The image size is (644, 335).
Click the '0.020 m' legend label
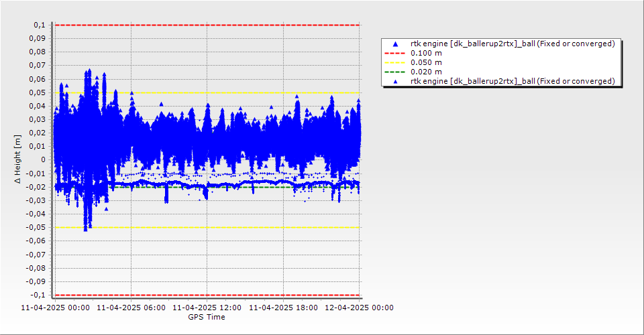[x=426, y=72]
